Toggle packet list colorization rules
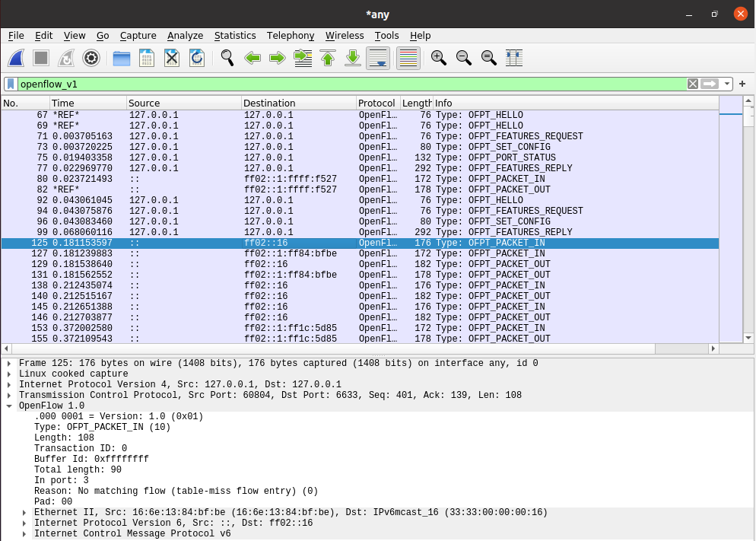Screen dimensions: 756x541 point(408,58)
